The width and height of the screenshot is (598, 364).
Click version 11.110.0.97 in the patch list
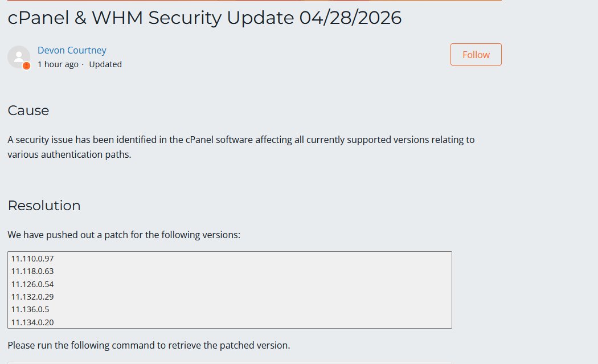[32, 259]
